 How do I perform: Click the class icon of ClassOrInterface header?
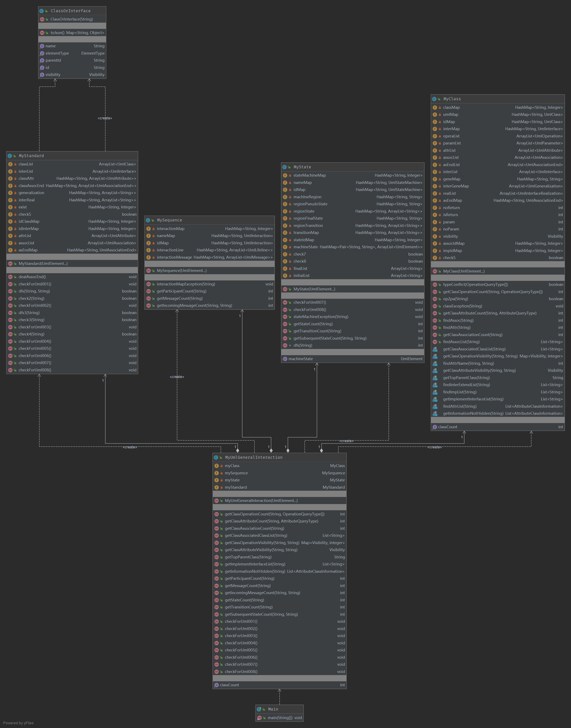coord(42,11)
